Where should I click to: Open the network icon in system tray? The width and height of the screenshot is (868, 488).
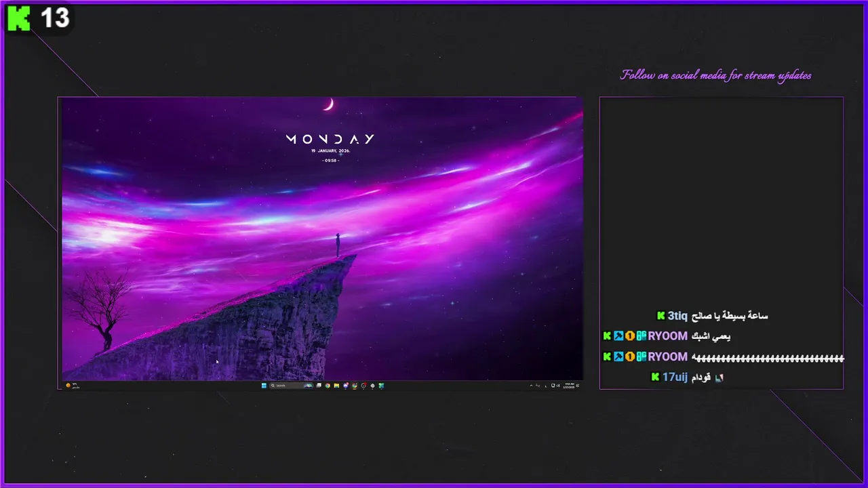553,386
